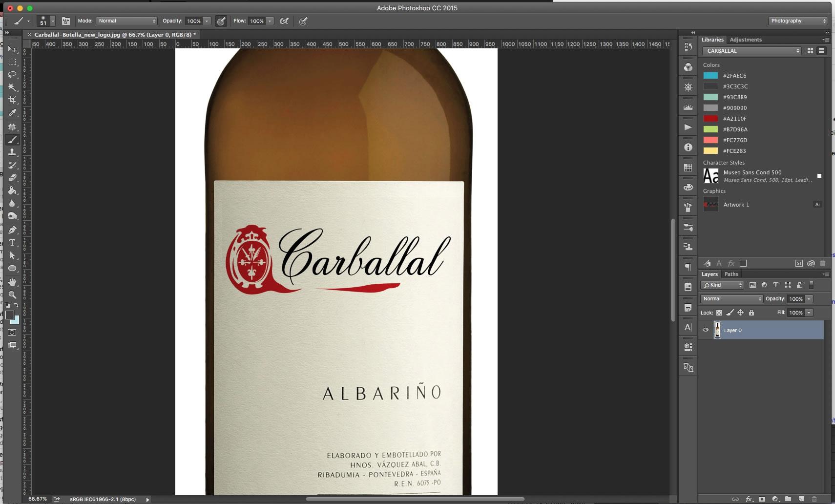This screenshot has height=504, width=835.
Task: Switch to the Paths tab
Action: (731, 274)
